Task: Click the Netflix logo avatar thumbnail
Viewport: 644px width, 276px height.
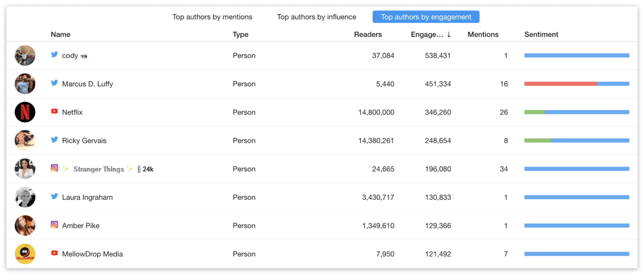Action: 25,112
